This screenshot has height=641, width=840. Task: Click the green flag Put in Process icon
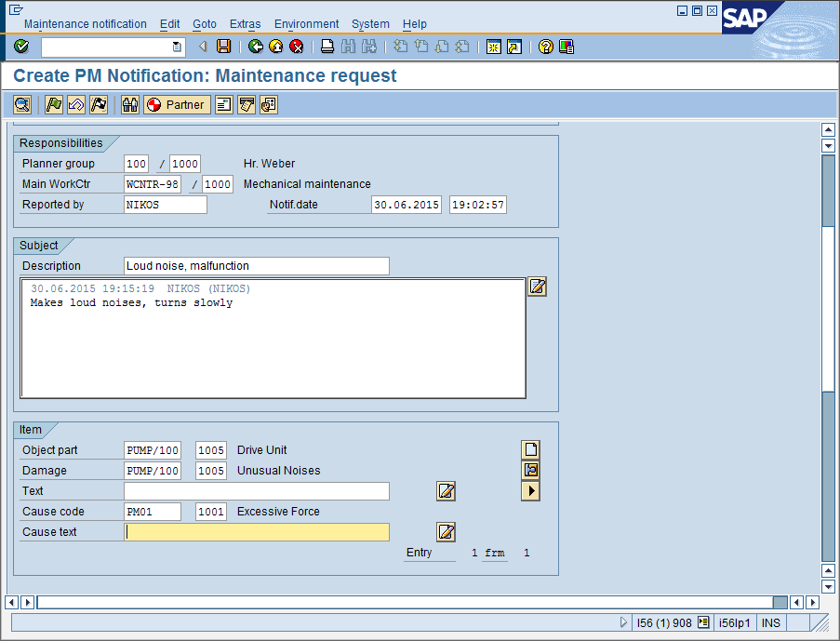pyautogui.click(x=54, y=104)
